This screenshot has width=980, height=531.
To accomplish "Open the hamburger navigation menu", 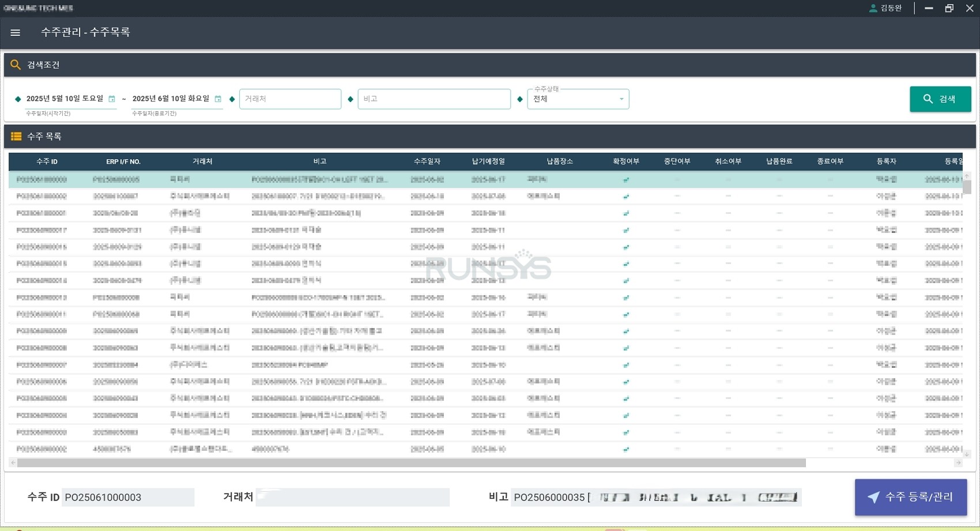I will pos(16,33).
